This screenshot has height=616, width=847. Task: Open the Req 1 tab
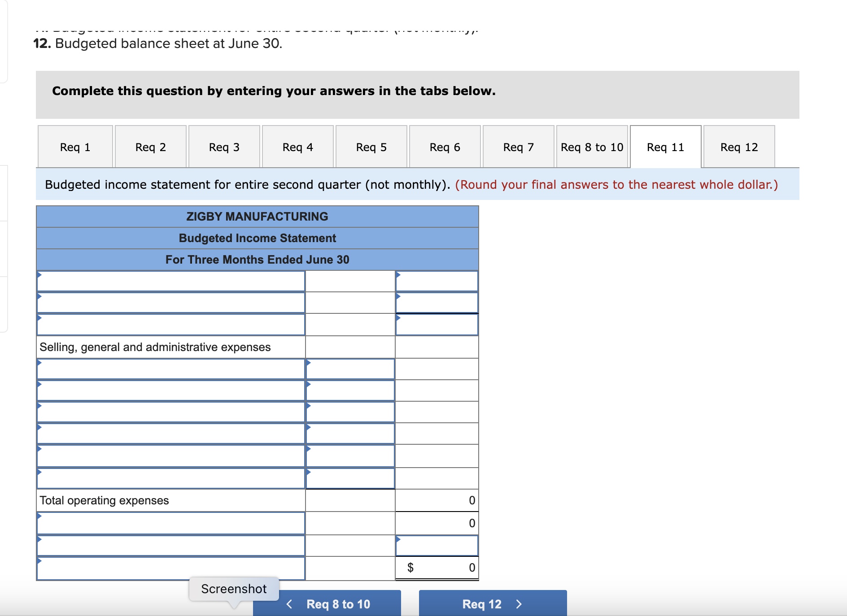pyautogui.click(x=75, y=147)
